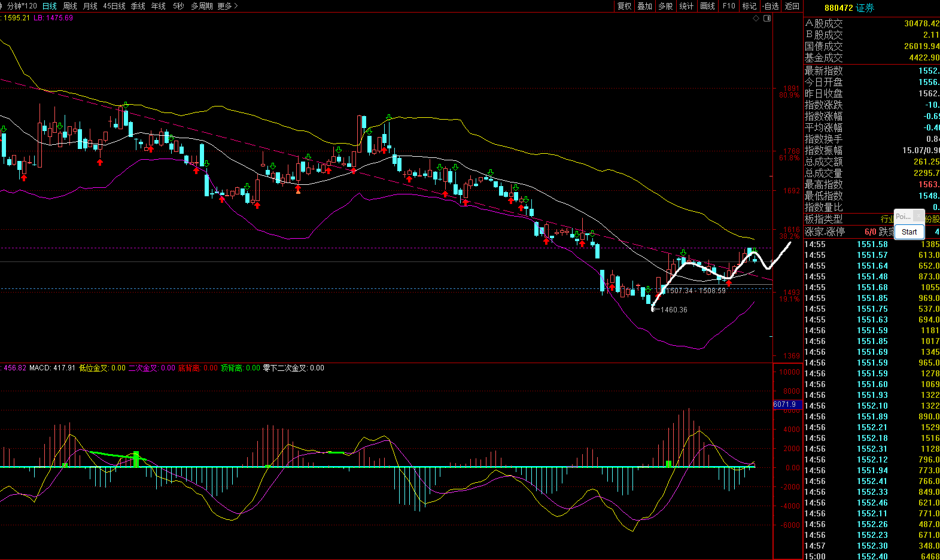Open the 统计 statistics view

coord(687,6)
